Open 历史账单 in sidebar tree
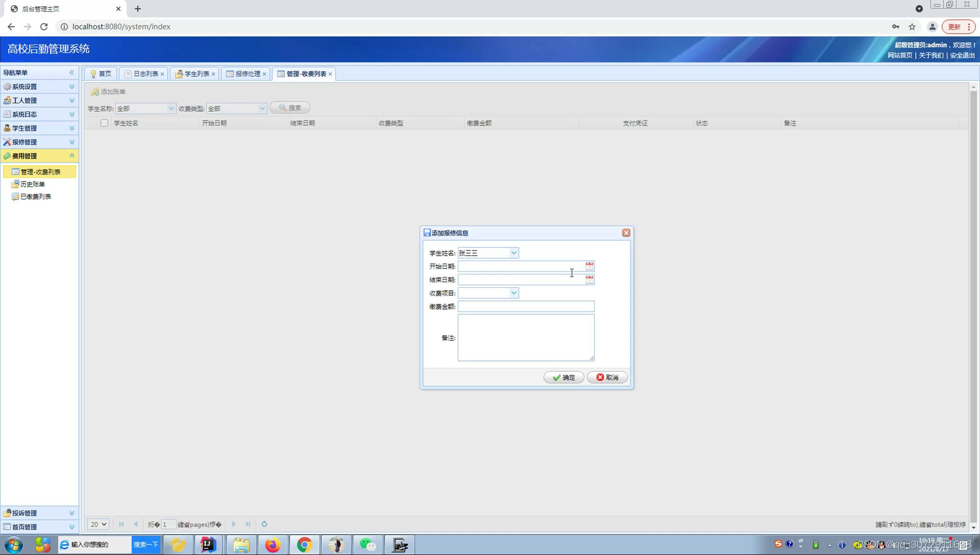Image resolution: width=980 pixels, height=555 pixels. tap(32, 184)
